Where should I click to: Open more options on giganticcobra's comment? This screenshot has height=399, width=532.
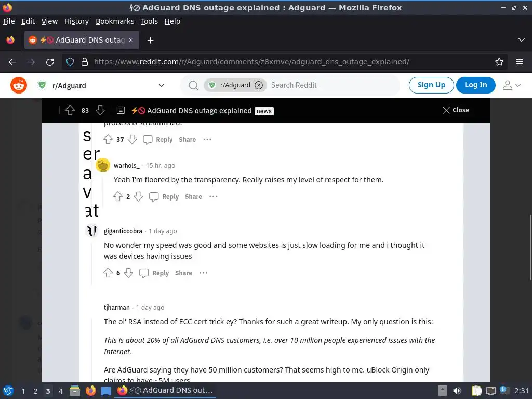click(x=203, y=273)
